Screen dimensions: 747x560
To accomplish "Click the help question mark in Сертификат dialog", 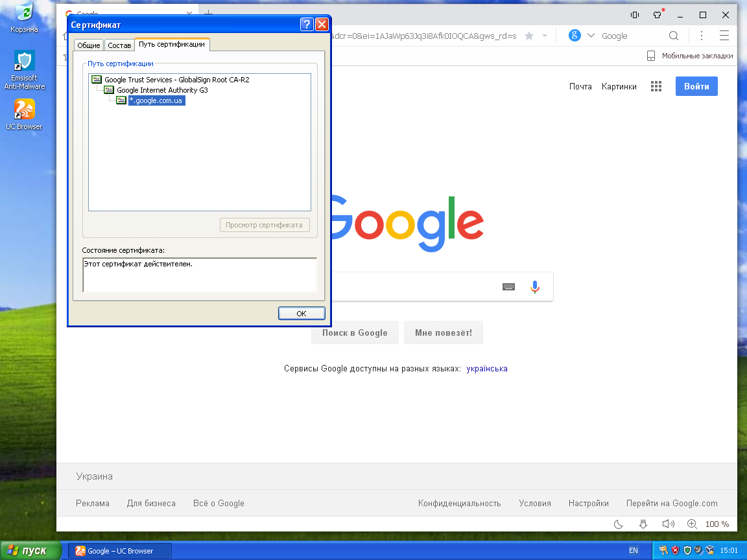I will click(305, 24).
